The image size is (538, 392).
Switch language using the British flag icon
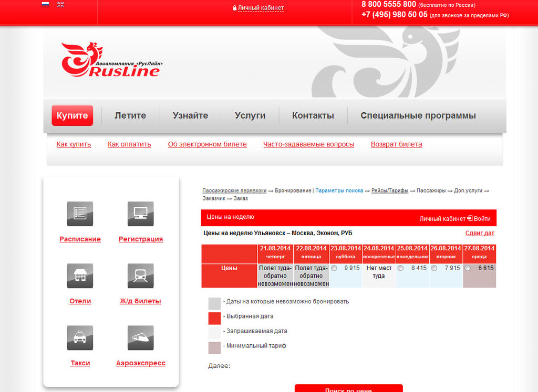click(x=60, y=4)
